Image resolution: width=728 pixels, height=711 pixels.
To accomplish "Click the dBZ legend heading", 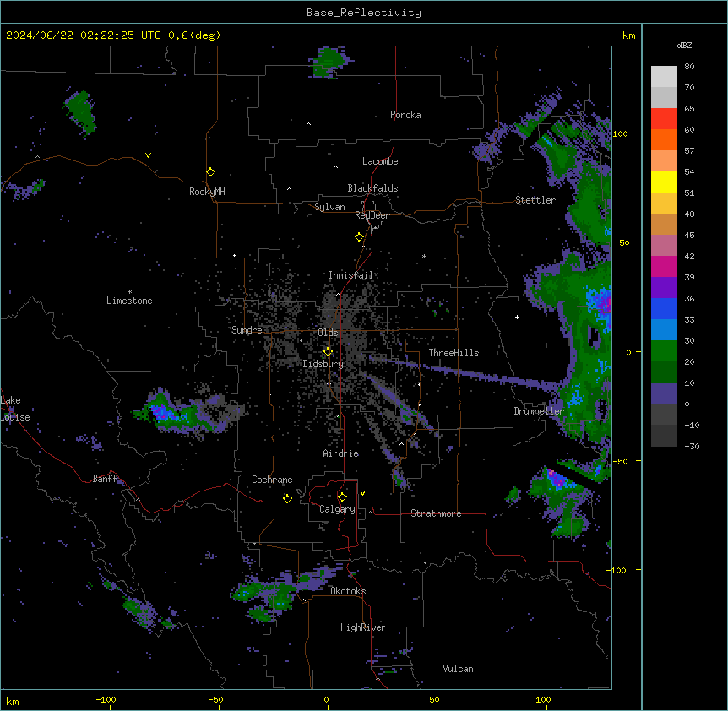I will click(684, 46).
